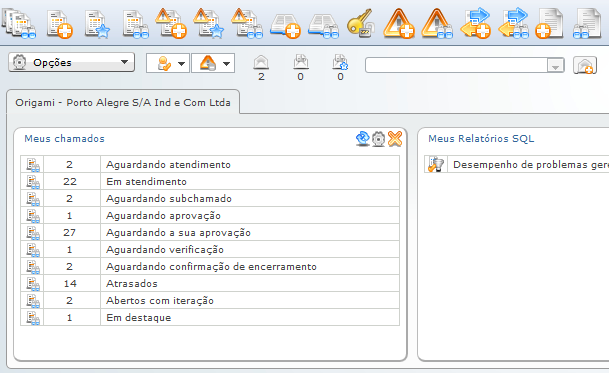Click golden key password icon
609x373 pixels.
(360, 23)
